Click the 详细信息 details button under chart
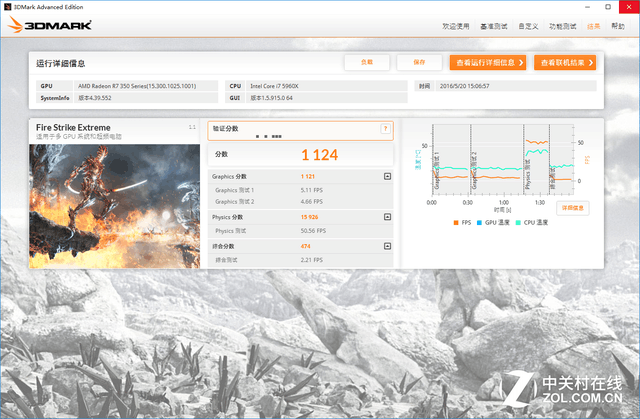The image size is (640, 419). coord(573,208)
